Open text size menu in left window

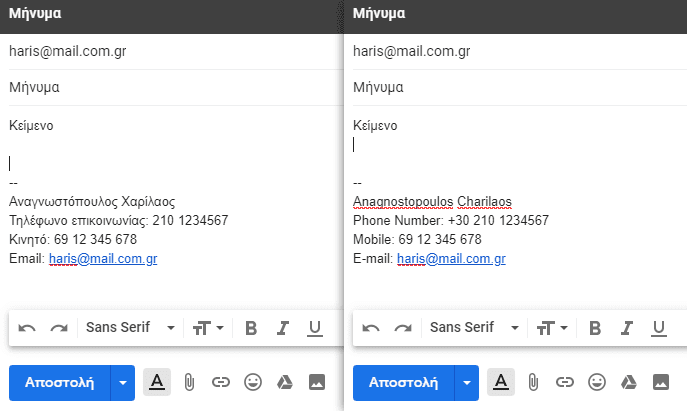(208, 328)
